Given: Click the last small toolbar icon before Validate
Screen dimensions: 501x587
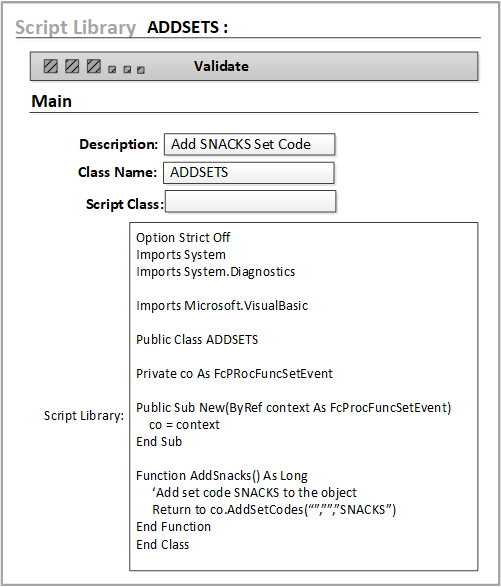Looking at the screenshot, I should (141, 70).
